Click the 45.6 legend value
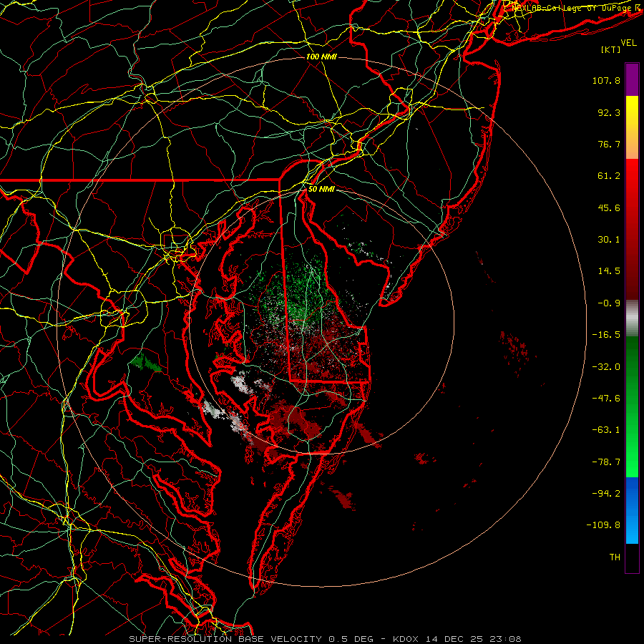The width and height of the screenshot is (644, 644). point(609,208)
